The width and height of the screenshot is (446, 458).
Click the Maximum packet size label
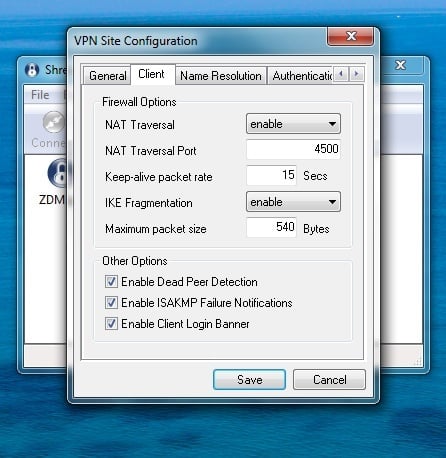point(156,229)
